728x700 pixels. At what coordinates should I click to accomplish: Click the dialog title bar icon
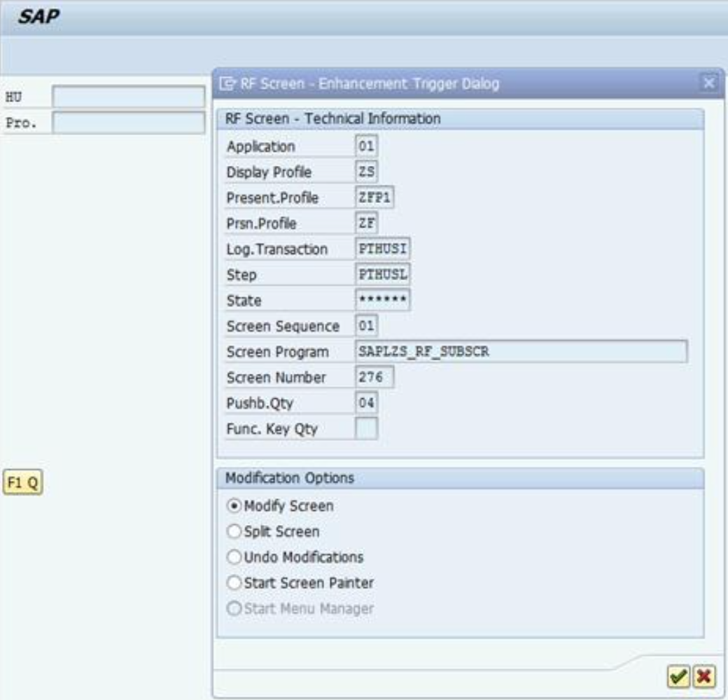coord(227,83)
